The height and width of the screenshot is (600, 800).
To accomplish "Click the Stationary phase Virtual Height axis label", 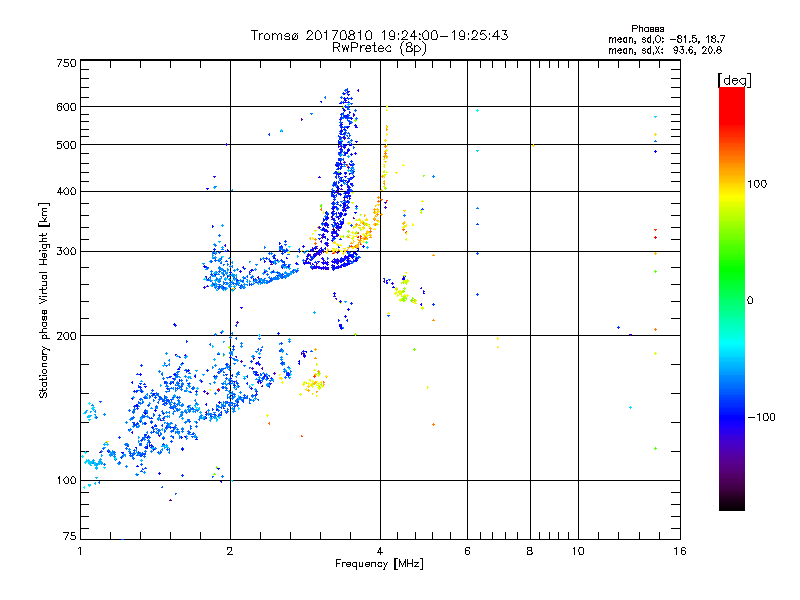I will tap(44, 301).
